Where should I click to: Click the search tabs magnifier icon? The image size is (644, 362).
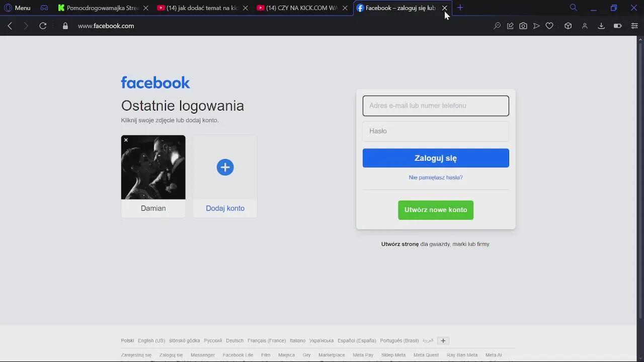(573, 8)
